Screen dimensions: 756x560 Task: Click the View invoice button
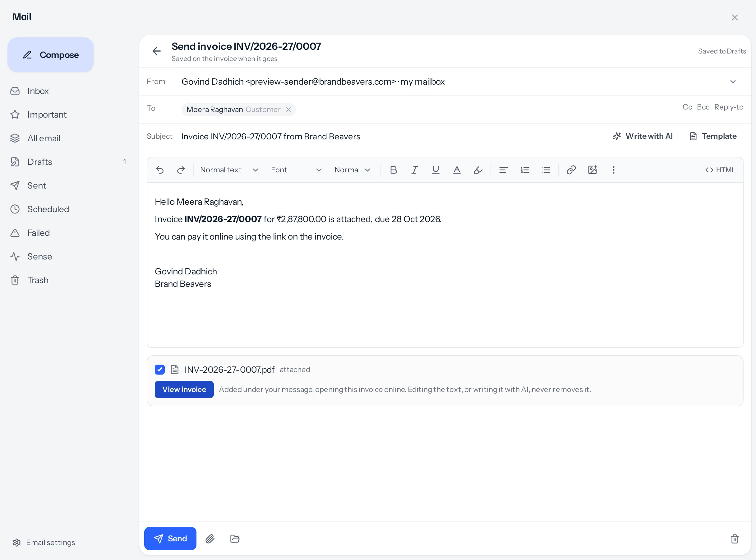tap(184, 390)
